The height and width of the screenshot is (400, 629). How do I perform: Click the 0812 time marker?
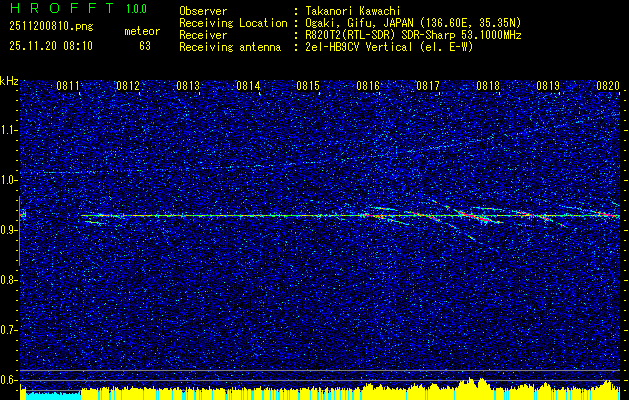pos(128,85)
